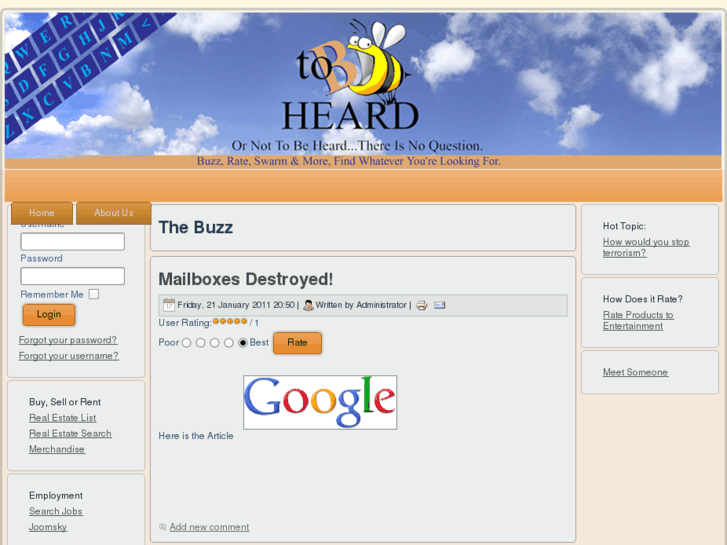
Task: Click The Buzz section heading
Action: pyautogui.click(x=196, y=227)
